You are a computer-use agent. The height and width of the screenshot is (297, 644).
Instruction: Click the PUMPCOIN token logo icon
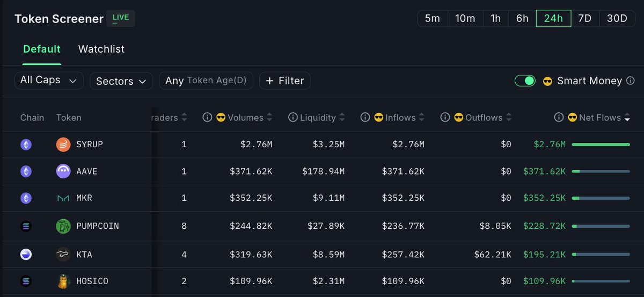(63, 226)
